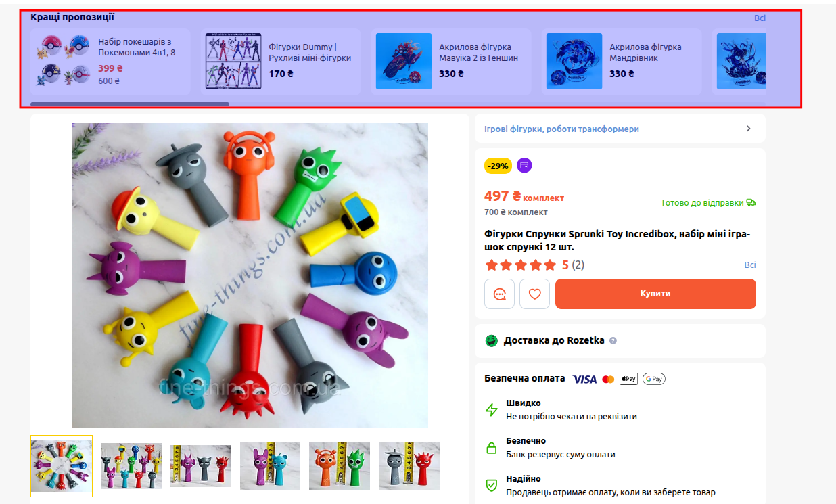
Task: Open seller chat message icon
Action: [x=500, y=294]
